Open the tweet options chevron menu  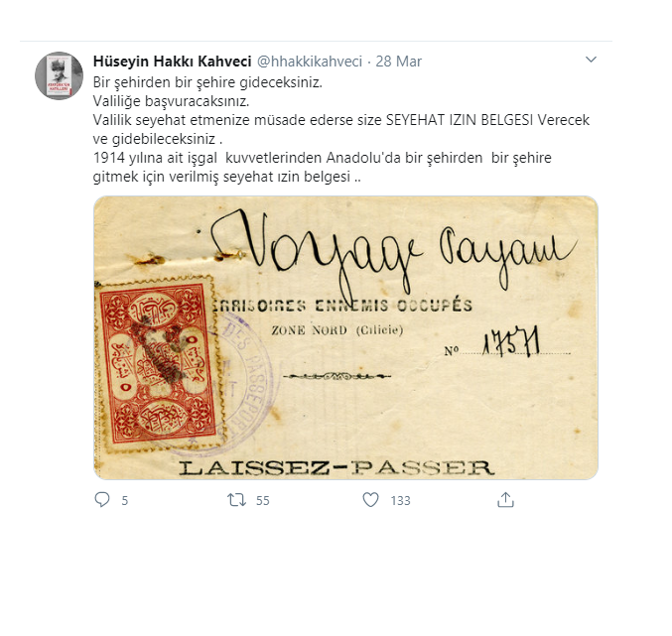[x=591, y=60]
